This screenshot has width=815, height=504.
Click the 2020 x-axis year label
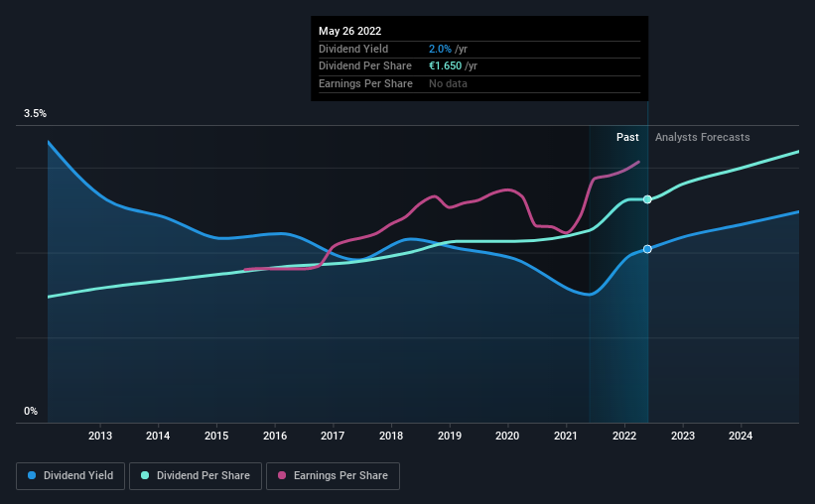[507, 436]
